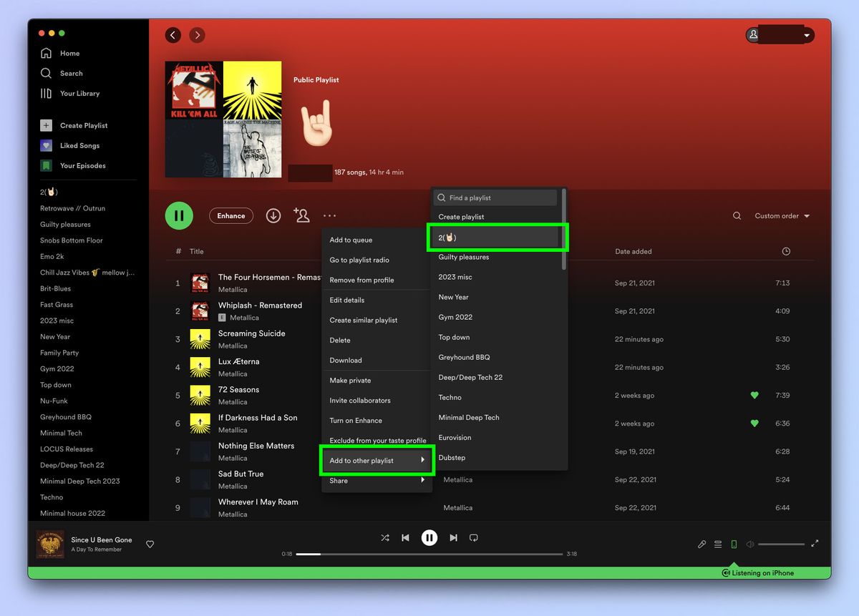Viewport: 859px width, 616px height.
Task: Download the playlist with the arrow icon
Action: (x=273, y=215)
